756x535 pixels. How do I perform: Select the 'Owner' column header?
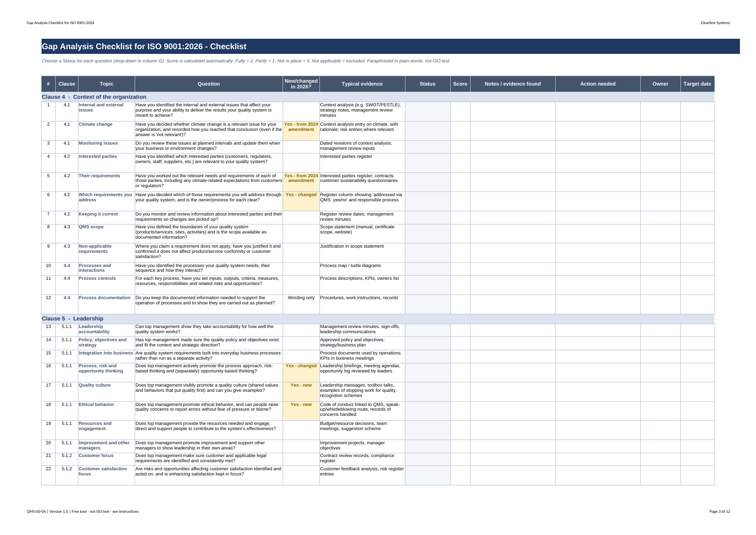(x=660, y=84)
